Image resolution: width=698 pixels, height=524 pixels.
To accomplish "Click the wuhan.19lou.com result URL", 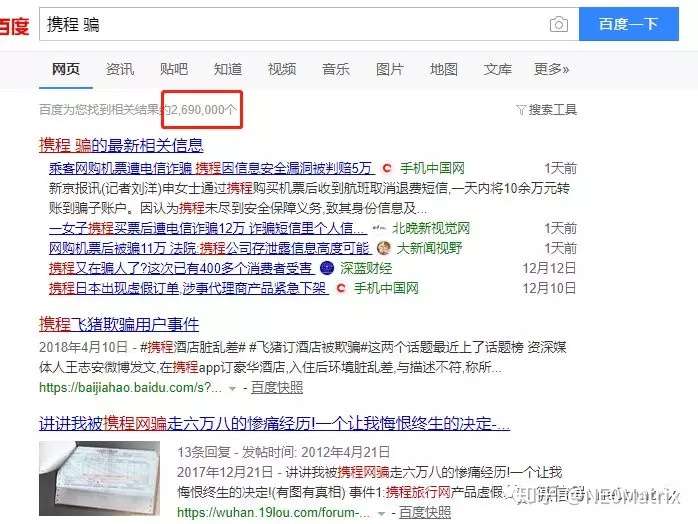I will pos(273,513).
